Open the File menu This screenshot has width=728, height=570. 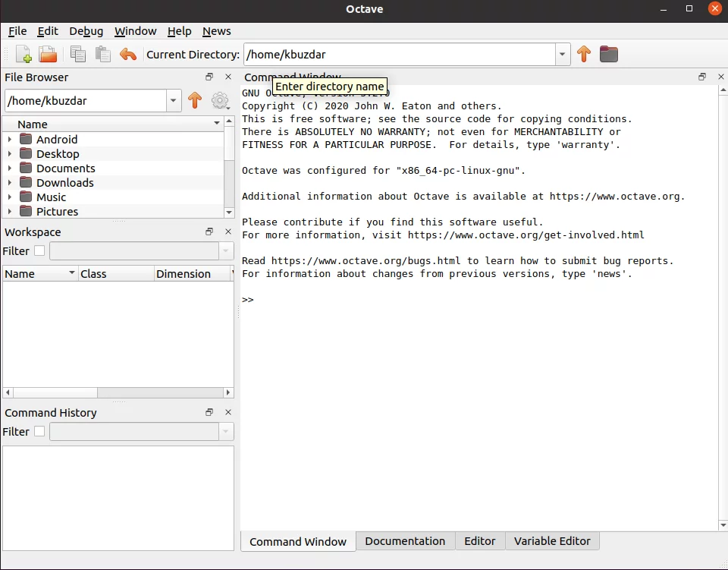pyautogui.click(x=17, y=31)
